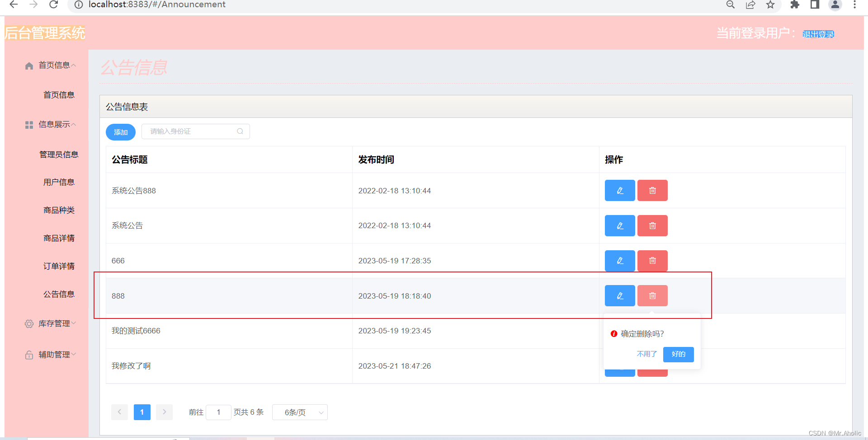Open 首页信息 submenu item
The width and height of the screenshot is (868, 440).
click(x=59, y=95)
